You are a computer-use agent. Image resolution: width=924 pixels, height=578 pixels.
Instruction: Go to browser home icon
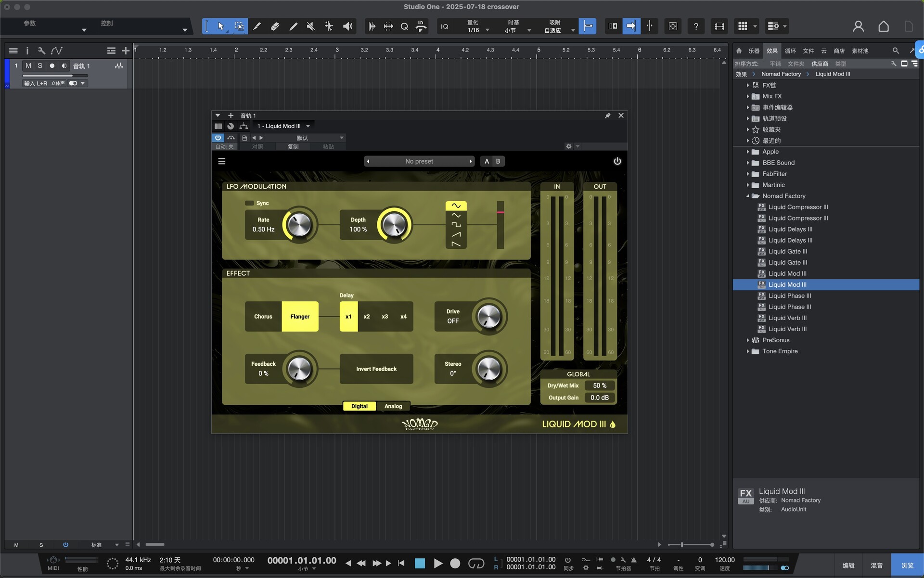(x=739, y=51)
